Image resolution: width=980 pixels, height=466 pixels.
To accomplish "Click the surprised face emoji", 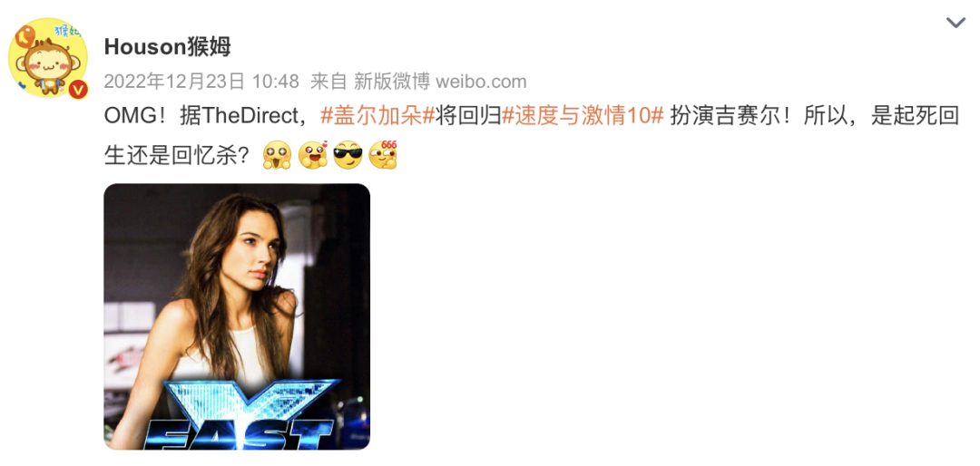I will [x=277, y=156].
